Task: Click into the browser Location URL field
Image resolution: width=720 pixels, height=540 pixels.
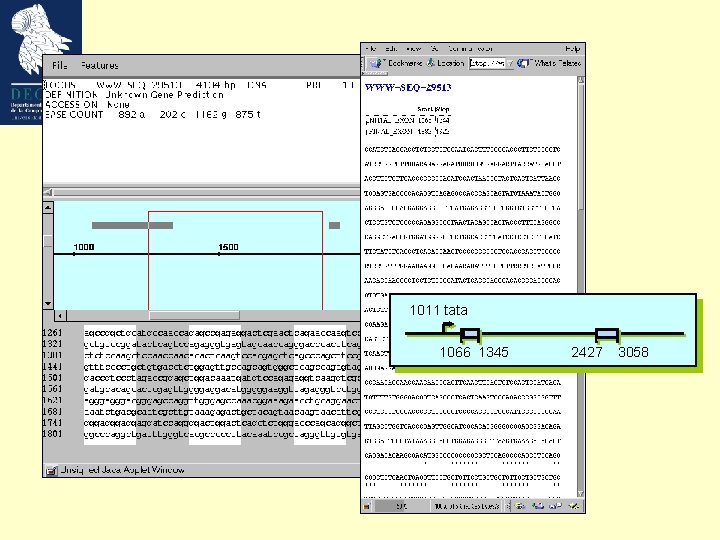Action: (x=487, y=63)
